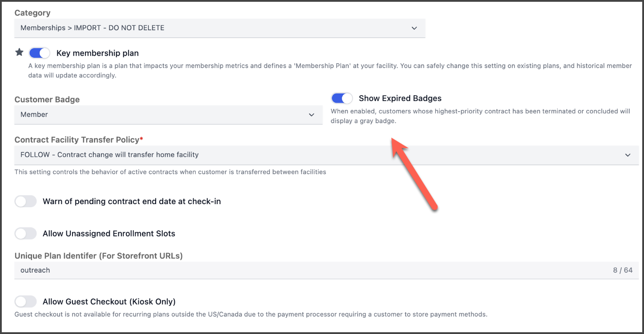Viewport: 644px width, 334px height.
Task: Click the Customer Badge chevron arrow
Action: click(311, 115)
